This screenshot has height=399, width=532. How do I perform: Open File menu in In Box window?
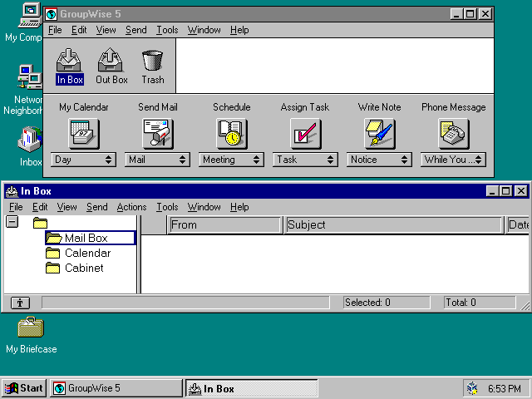[16, 207]
